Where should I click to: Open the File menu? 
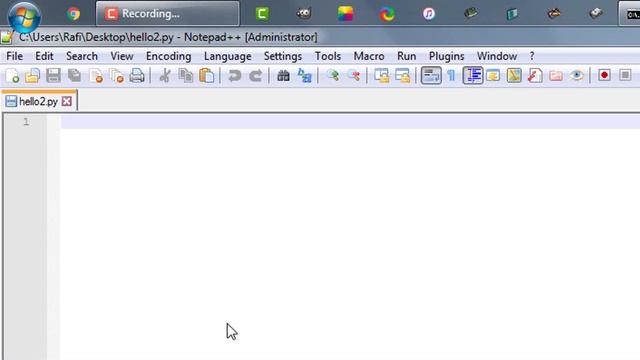[x=15, y=56]
